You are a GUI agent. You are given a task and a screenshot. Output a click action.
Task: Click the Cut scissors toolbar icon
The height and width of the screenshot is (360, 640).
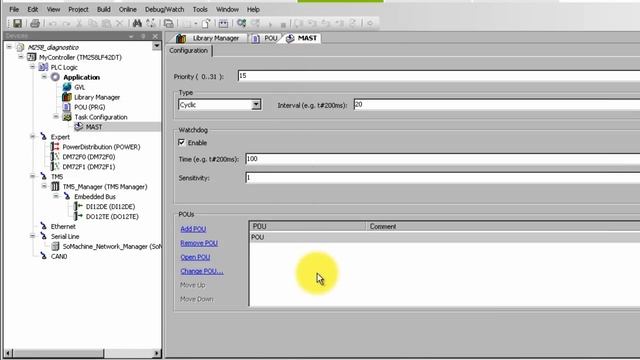pos(79,24)
